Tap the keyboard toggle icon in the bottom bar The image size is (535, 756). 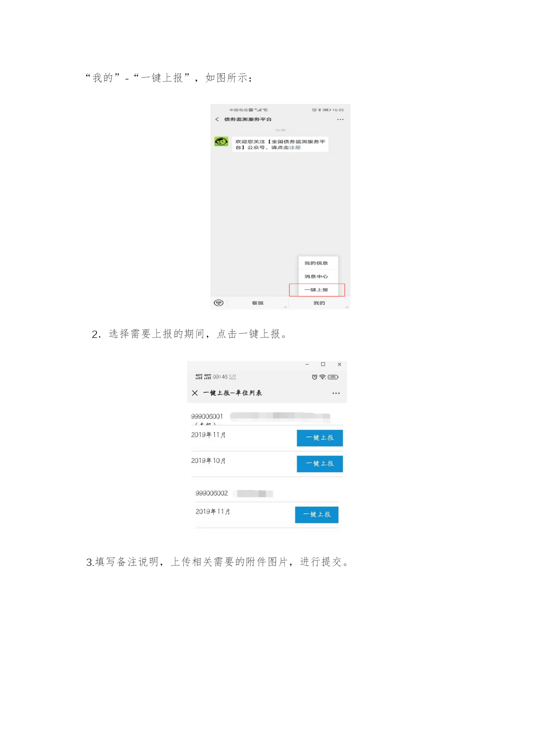pos(219,303)
